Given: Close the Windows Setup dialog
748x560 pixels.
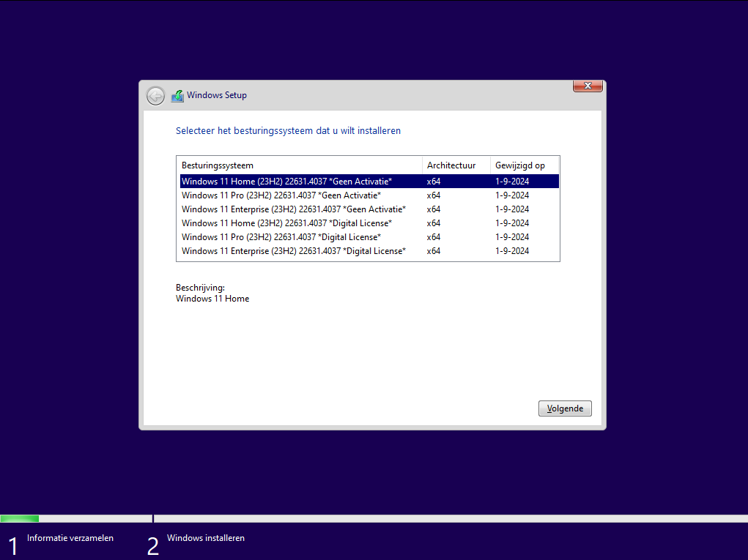Looking at the screenshot, I should (x=588, y=86).
